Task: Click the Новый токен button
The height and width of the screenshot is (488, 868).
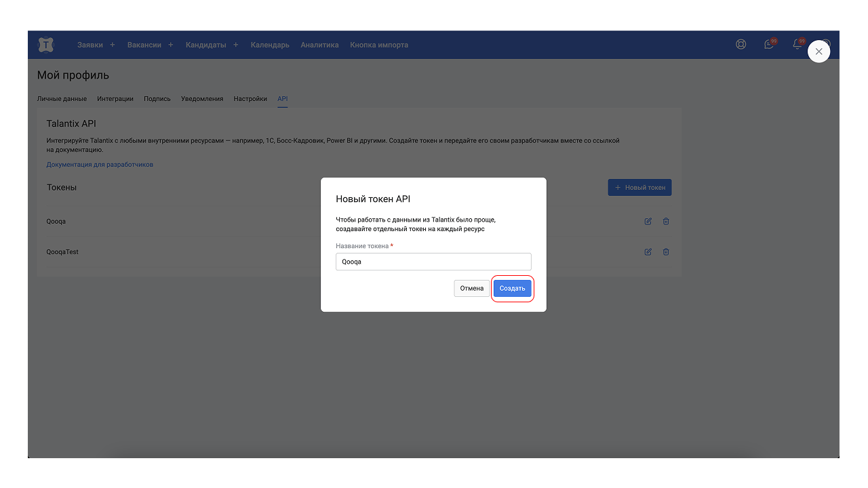Action: point(639,188)
